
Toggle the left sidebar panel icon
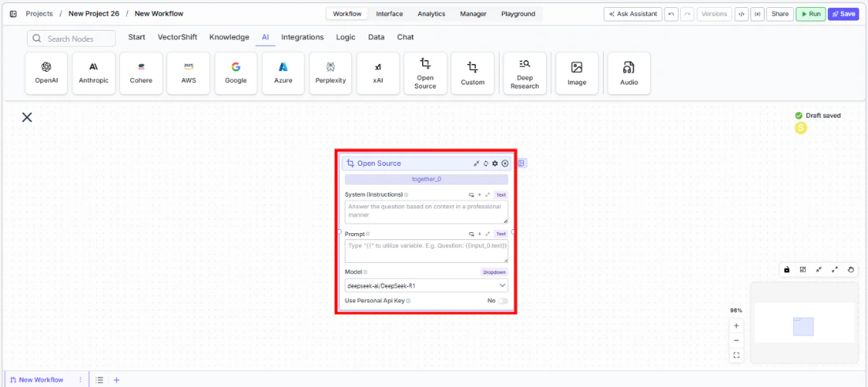pyautogui.click(x=13, y=14)
